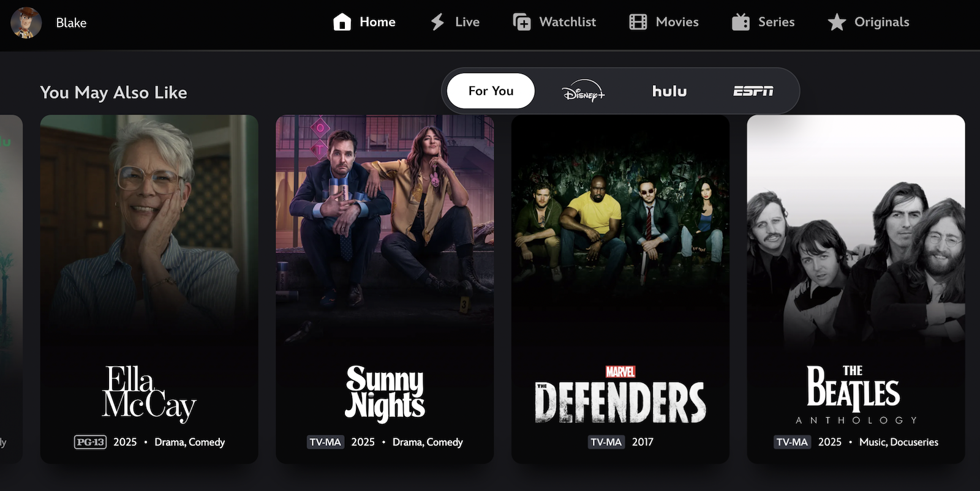Click the Sunny Nights title logo

tap(385, 394)
